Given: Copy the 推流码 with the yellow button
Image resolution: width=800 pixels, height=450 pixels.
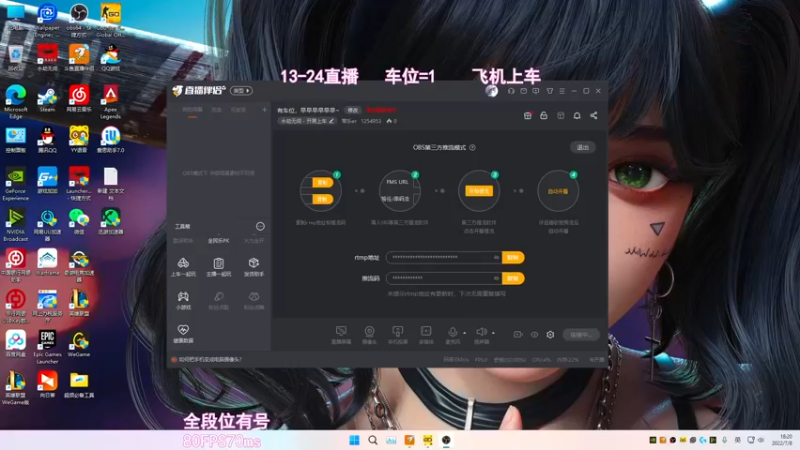Looking at the screenshot, I should tap(513, 278).
